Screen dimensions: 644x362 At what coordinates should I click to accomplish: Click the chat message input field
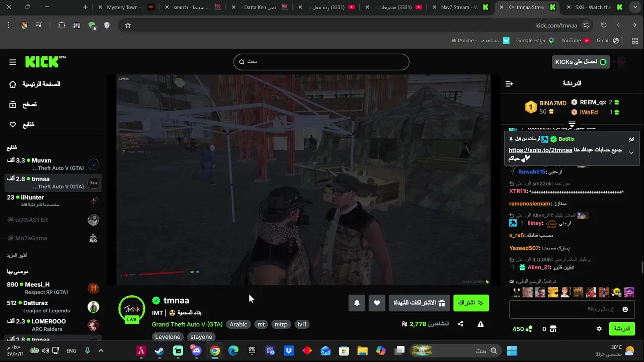(572, 309)
